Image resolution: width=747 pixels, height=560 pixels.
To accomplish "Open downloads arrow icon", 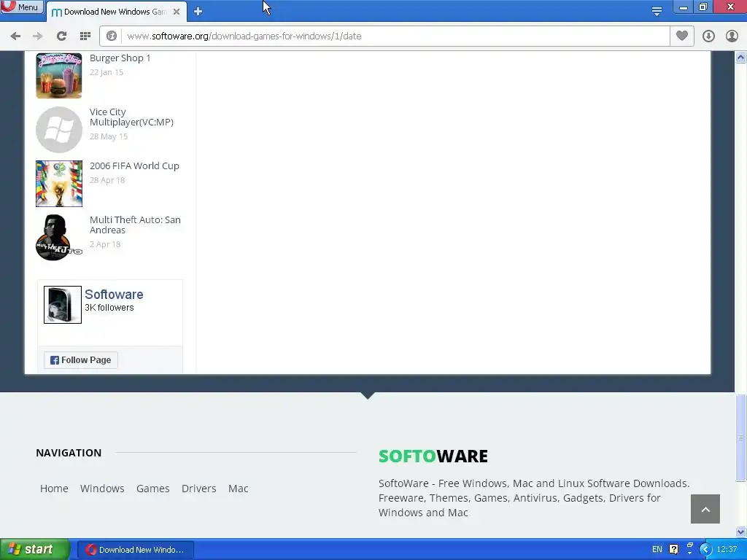I will tap(708, 36).
